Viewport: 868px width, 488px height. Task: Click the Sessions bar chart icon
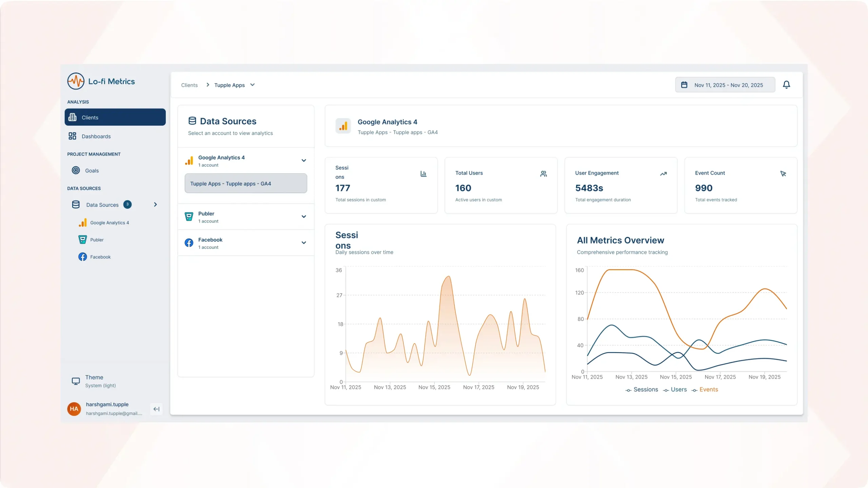tap(423, 174)
